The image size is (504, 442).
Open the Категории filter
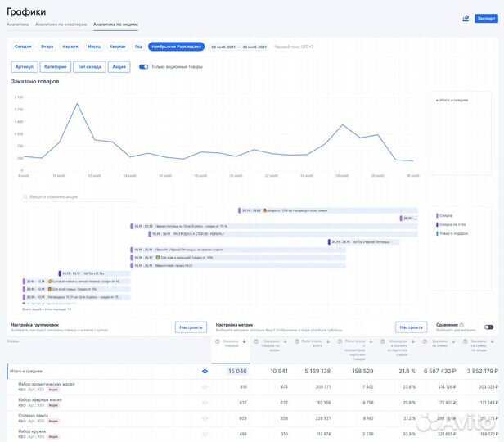tap(55, 67)
